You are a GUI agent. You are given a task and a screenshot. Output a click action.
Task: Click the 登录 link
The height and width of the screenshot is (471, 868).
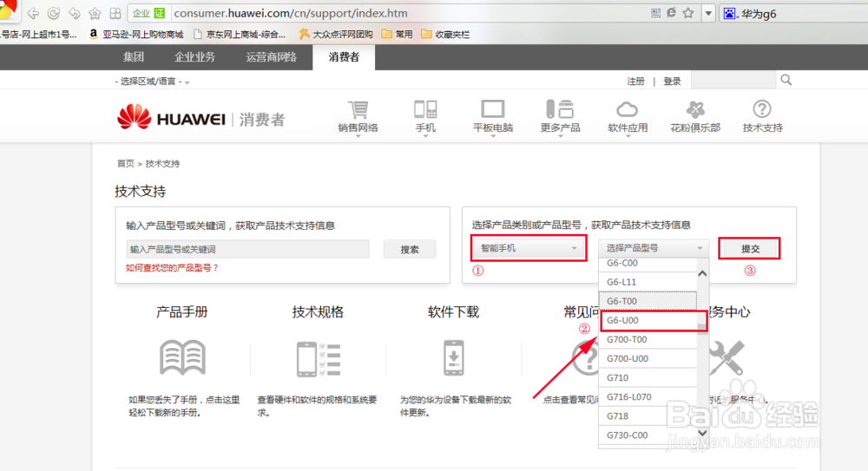672,82
